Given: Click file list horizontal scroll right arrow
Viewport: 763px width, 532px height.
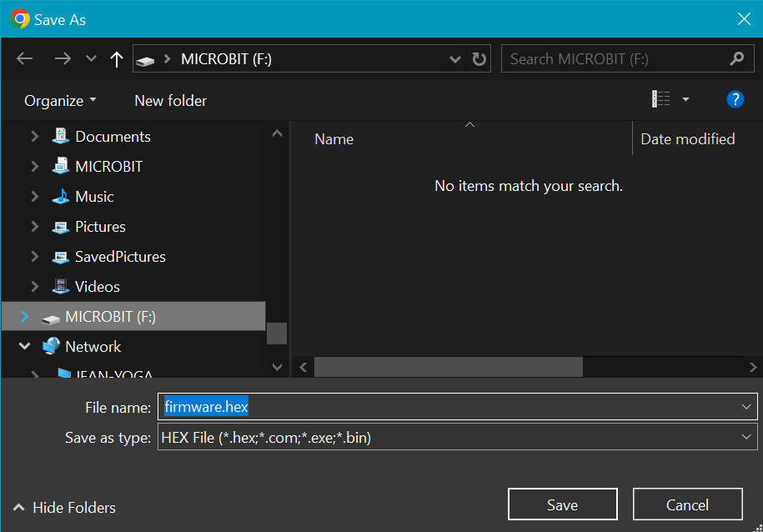Looking at the screenshot, I should click(x=753, y=367).
